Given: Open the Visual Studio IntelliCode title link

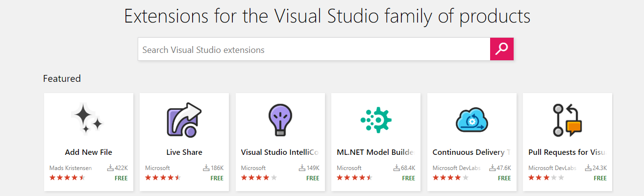Looking at the screenshot, I should pyautogui.click(x=280, y=152).
